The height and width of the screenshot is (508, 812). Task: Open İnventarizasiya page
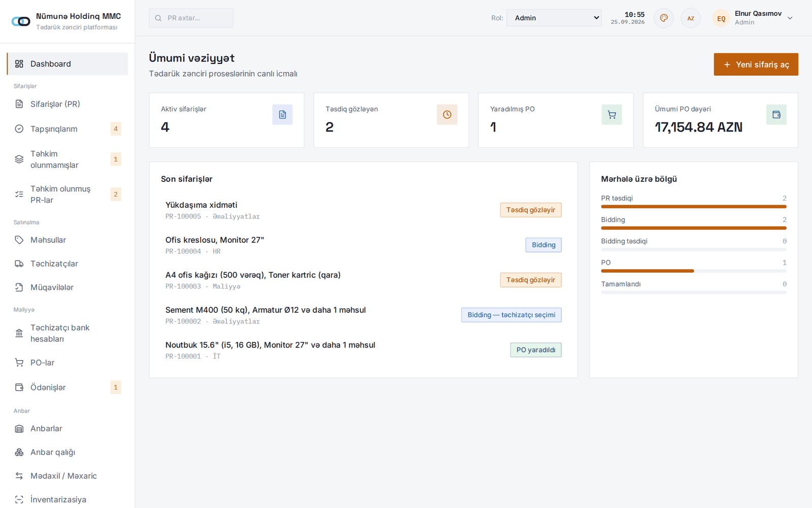point(67,500)
